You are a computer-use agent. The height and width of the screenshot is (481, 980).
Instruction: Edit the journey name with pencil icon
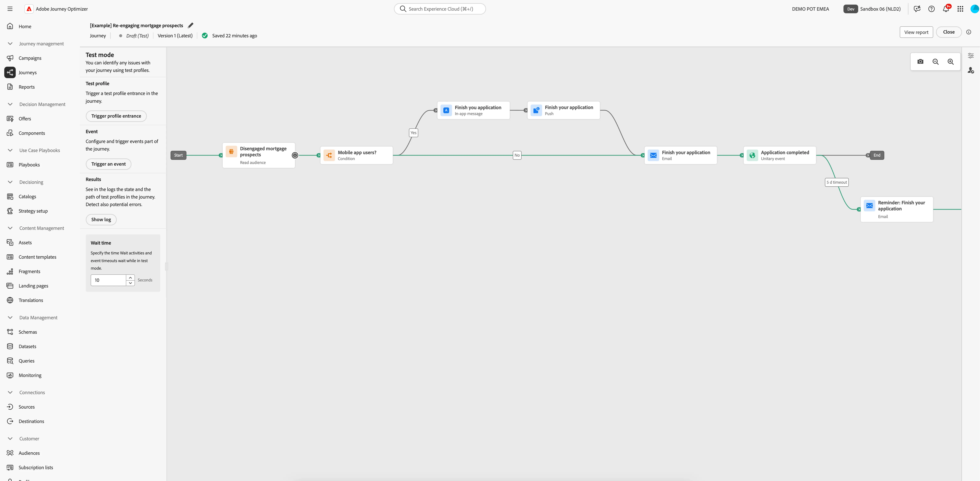(191, 26)
